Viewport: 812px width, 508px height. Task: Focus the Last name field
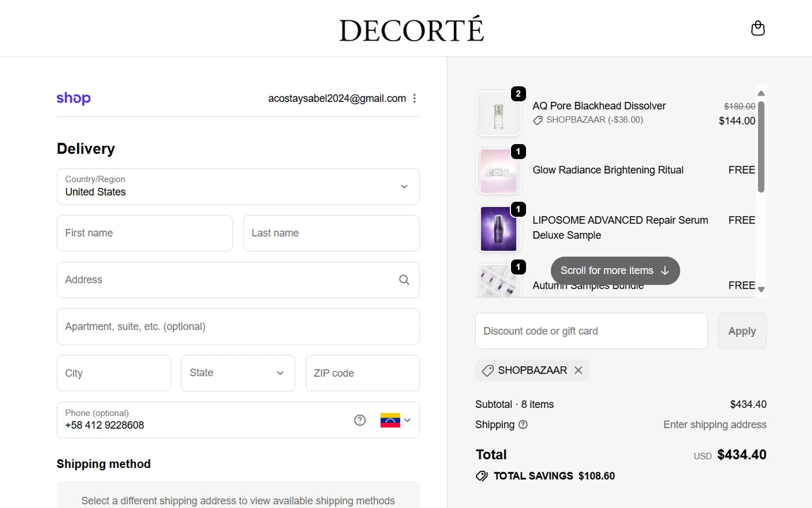[x=331, y=233]
